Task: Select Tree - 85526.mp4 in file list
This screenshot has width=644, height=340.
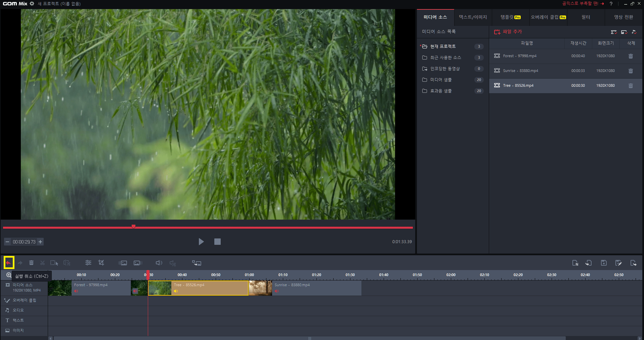Action: [x=566, y=86]
